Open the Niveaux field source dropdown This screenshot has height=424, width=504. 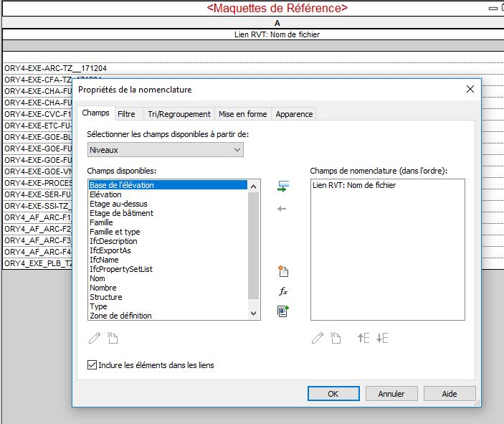165,150
